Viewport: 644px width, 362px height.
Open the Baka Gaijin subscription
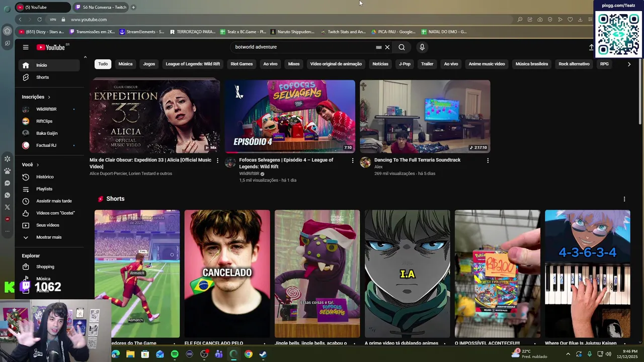pos(49,133)
